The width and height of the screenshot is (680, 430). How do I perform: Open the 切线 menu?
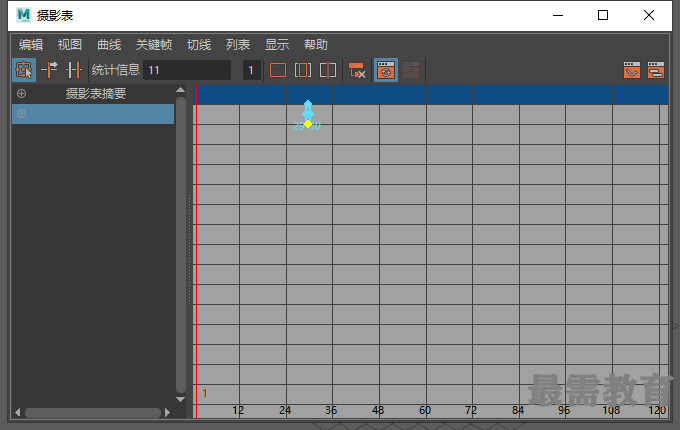coord(199,45)
